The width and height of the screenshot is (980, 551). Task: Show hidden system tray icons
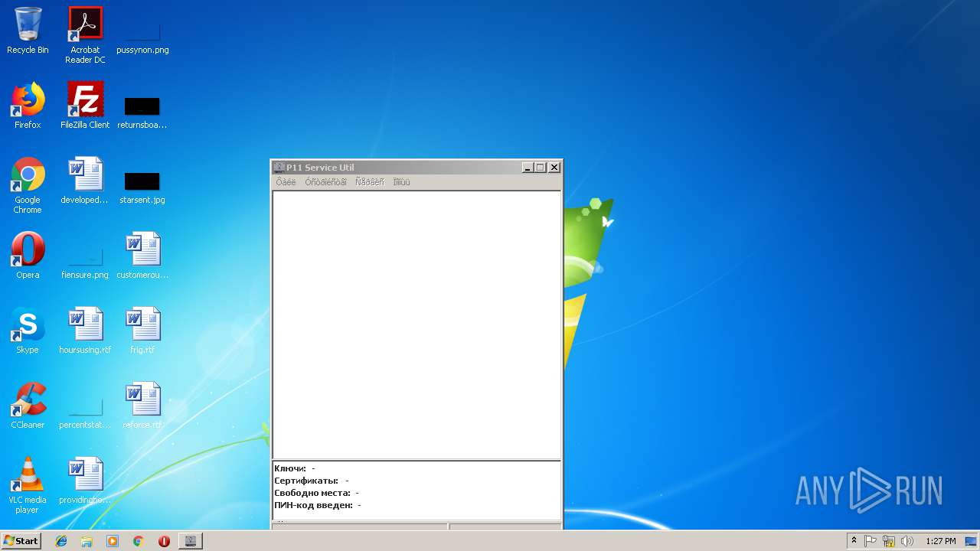tap(854, 541)
